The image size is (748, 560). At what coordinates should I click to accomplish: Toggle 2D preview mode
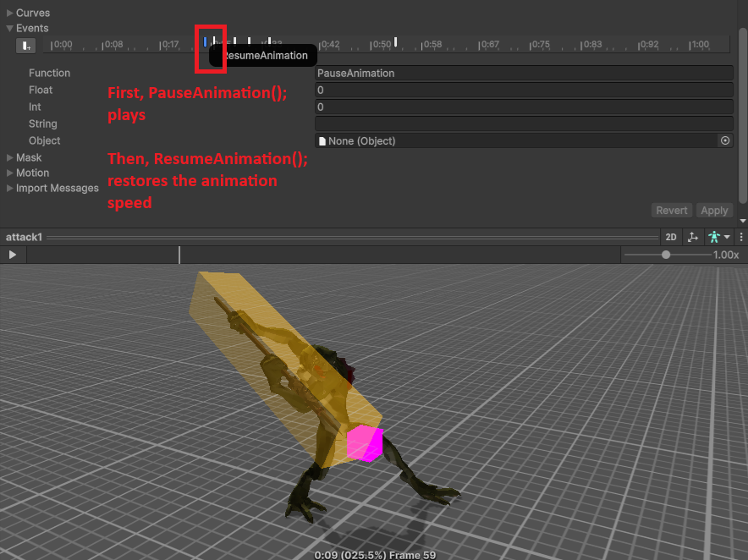[x=670, y=238]
